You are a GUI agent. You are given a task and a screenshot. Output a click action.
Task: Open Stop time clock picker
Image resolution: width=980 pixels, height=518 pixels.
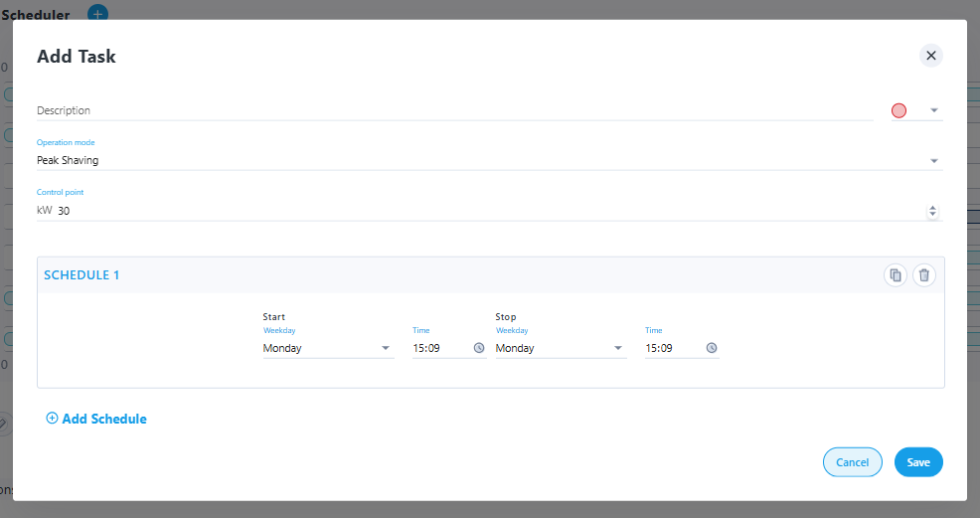click(x=712, y=349)
